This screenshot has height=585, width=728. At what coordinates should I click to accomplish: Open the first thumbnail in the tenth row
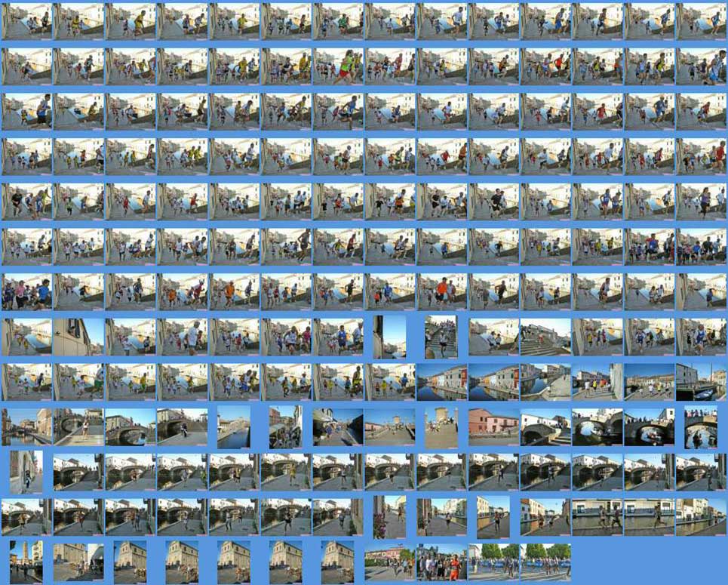[x=27, y=427]
